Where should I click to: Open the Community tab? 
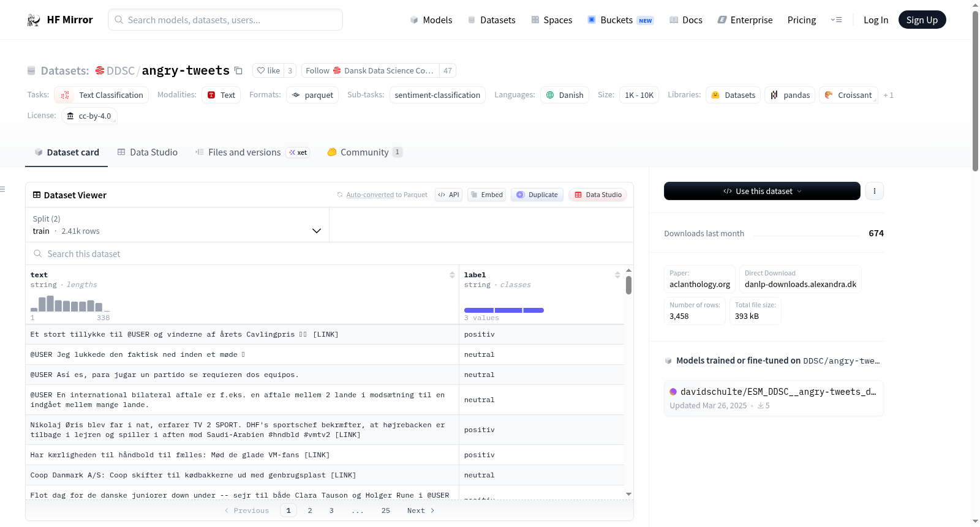coord(364,152)
